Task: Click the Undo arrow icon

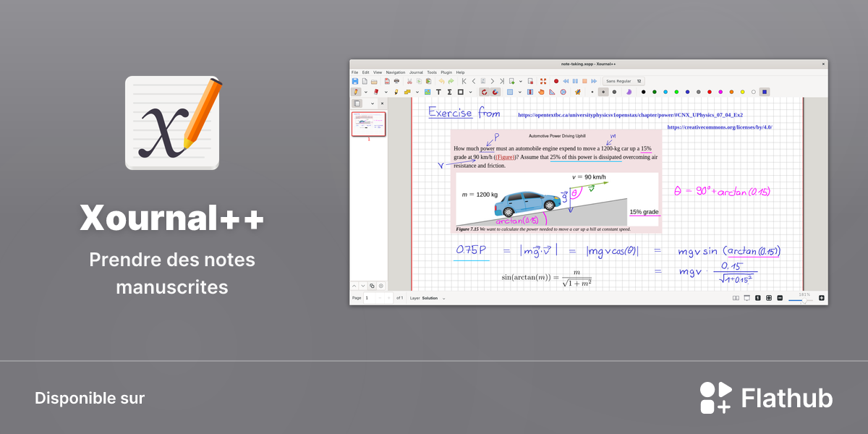Action: click(441, 81)
